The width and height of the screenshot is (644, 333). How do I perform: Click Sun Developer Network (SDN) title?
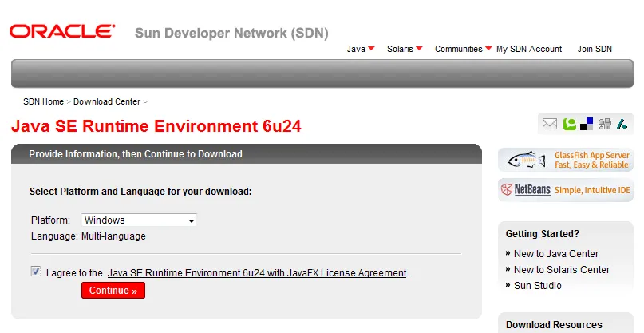pyautogui.click(x=231, y=33)
